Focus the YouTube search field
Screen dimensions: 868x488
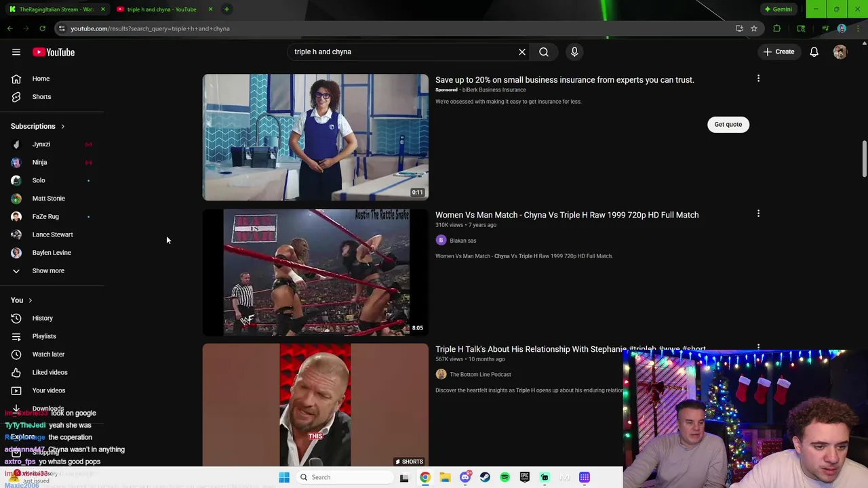coord(403,52)
